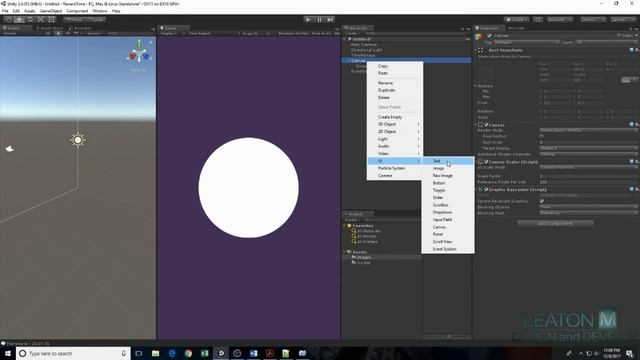Screen dimensions: 640x360
Task: Open Word from the taskbar
Action: click(x=253, y=353)
